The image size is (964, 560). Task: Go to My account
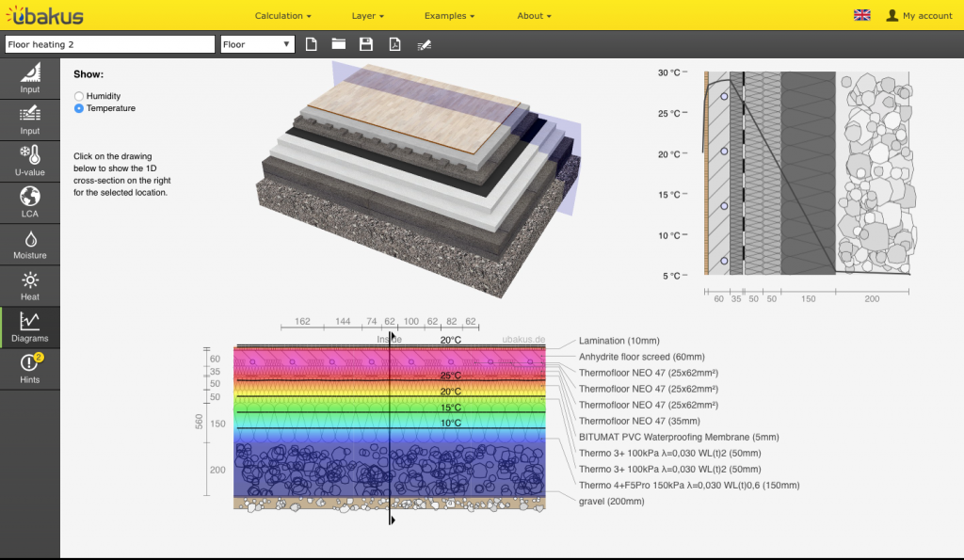point(919,16)
